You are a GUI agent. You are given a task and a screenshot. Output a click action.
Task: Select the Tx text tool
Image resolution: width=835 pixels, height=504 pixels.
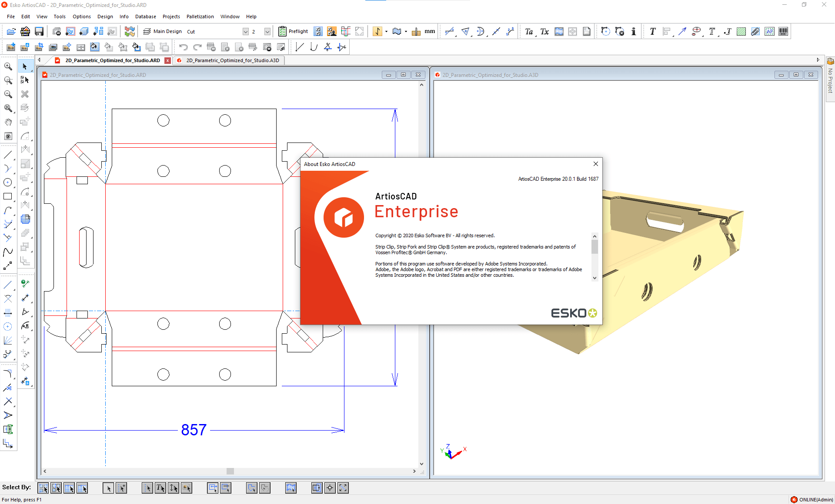click(x=544, y=31)
